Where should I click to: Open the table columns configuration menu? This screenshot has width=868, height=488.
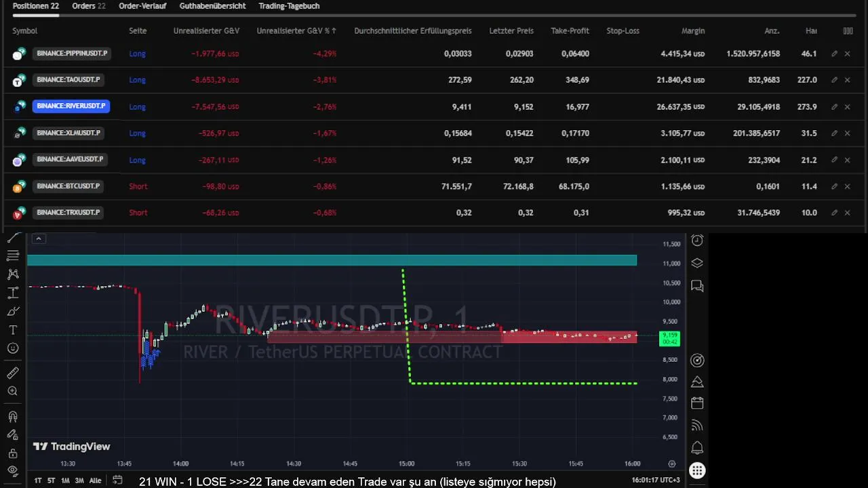point(848,30)
